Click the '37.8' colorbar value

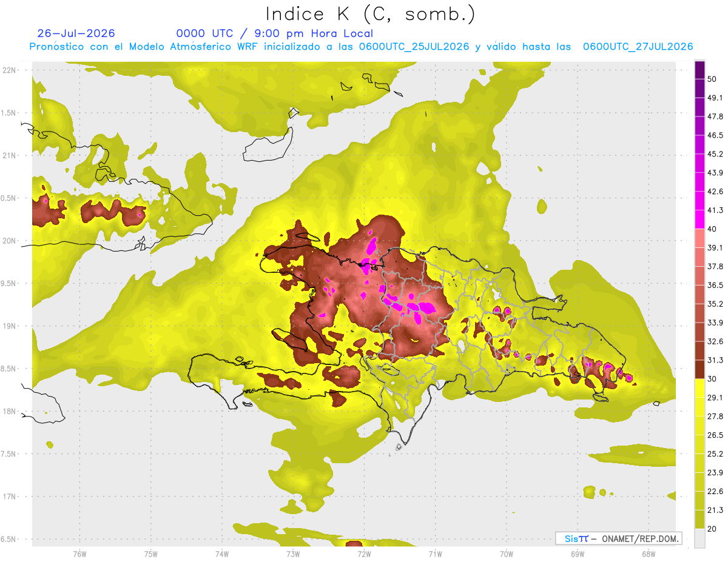(715, 266)
